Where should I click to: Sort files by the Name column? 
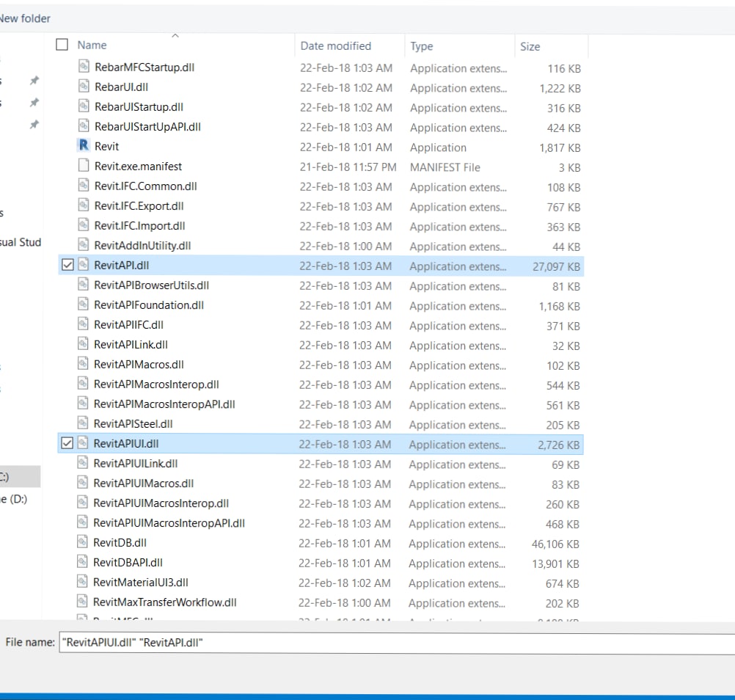[92, 45]
